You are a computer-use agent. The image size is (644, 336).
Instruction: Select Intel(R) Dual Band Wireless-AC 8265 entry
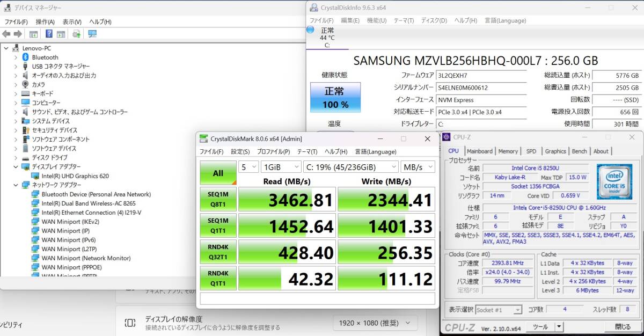(89, 203)
